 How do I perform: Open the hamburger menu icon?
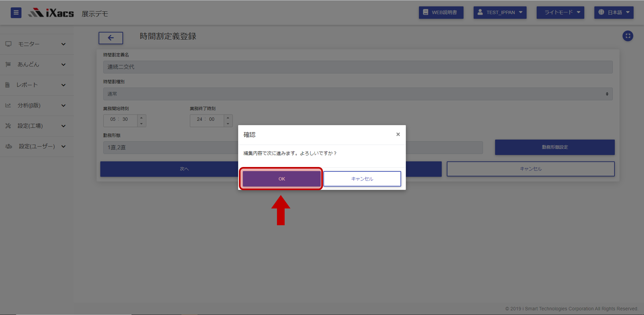[16, 13]
